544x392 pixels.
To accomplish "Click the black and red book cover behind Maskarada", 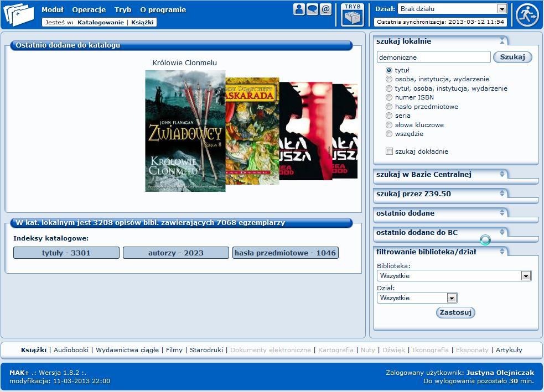I will (305, 130).
